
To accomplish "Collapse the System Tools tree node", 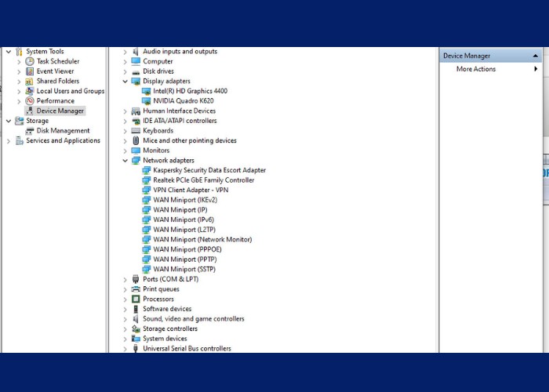I will [x=9, y=52].
